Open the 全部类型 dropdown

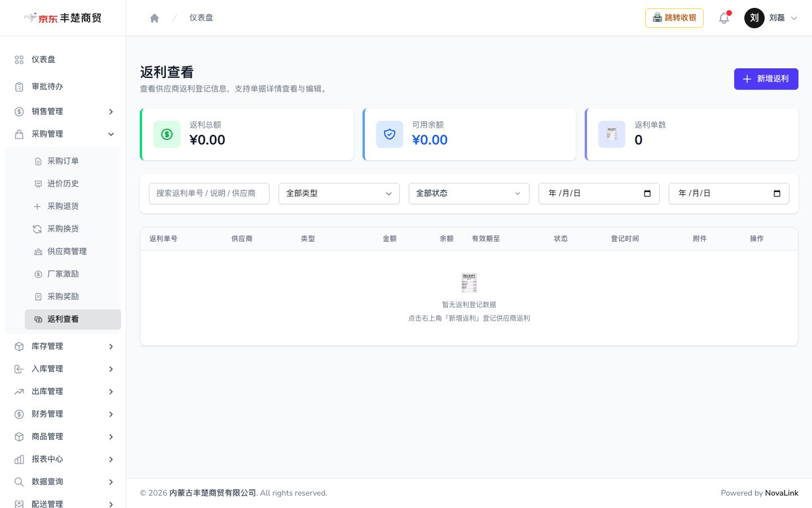pyautogui.click(x=339, y=194)
